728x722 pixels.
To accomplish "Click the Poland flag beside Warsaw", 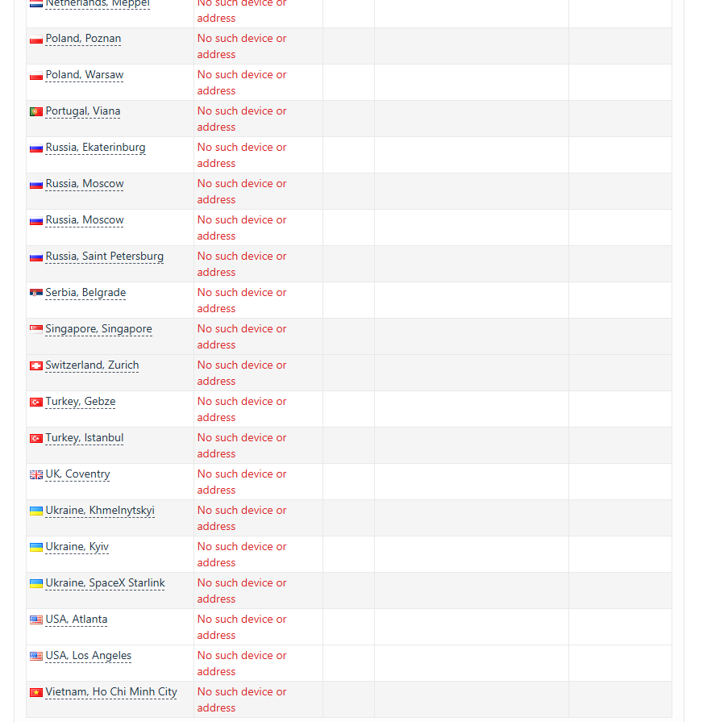I will pos(36,76).
